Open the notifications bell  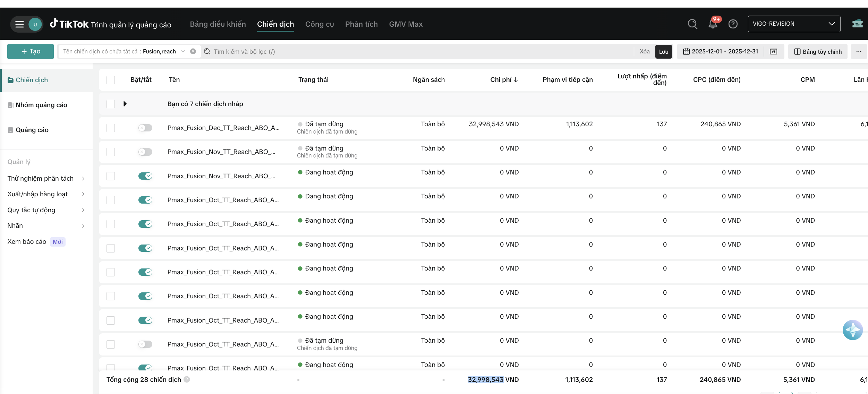click(713, 24)
